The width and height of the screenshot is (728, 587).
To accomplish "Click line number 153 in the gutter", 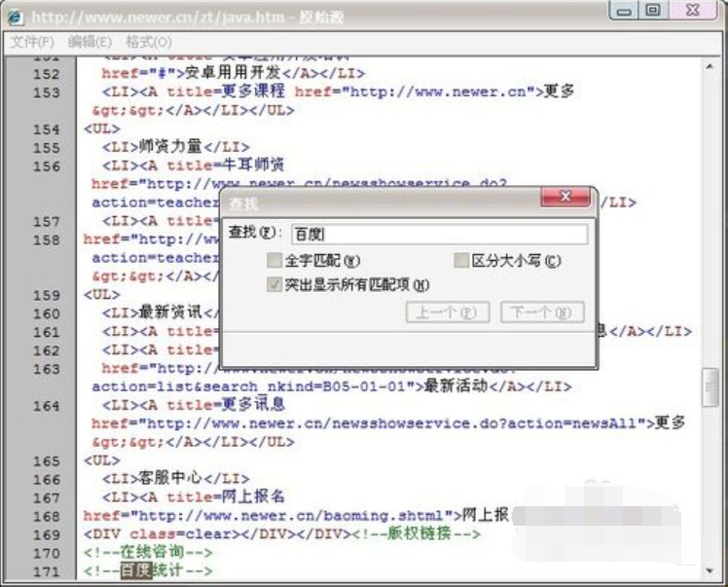I will click(x=46, y=92).
